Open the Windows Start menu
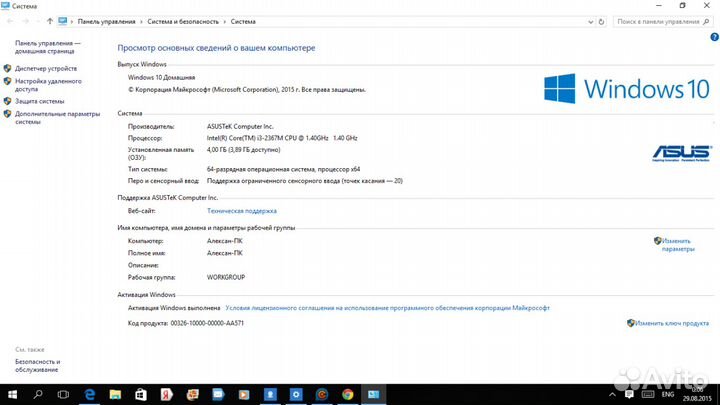720x405 pixels. pos(12,394)
